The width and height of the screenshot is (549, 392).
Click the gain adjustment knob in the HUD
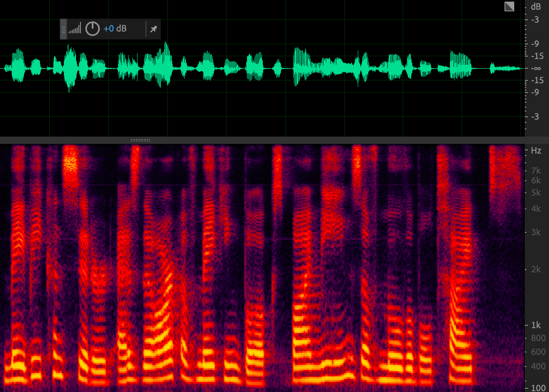93,29
